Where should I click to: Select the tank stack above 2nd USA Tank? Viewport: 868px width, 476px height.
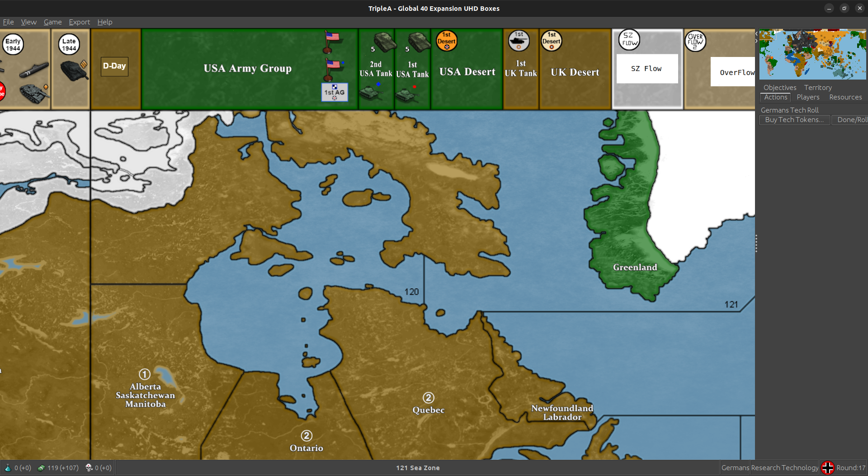pyautogui.click(x=384, y=42)
